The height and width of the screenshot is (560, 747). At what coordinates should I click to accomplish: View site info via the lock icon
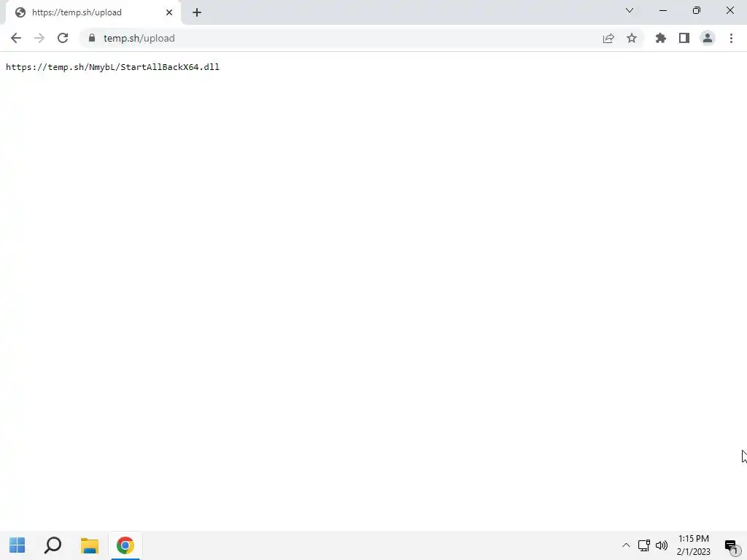(x=92, y=38)
